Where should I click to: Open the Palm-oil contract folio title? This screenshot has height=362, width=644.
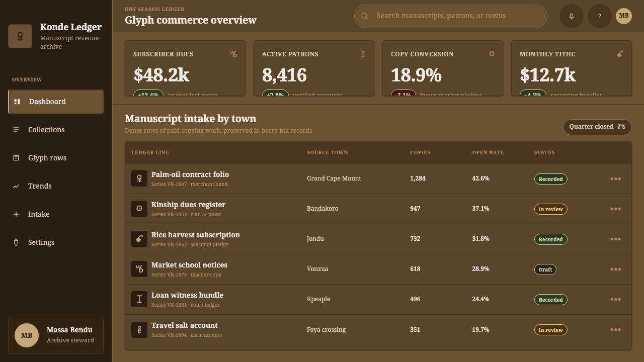point(190,174)
